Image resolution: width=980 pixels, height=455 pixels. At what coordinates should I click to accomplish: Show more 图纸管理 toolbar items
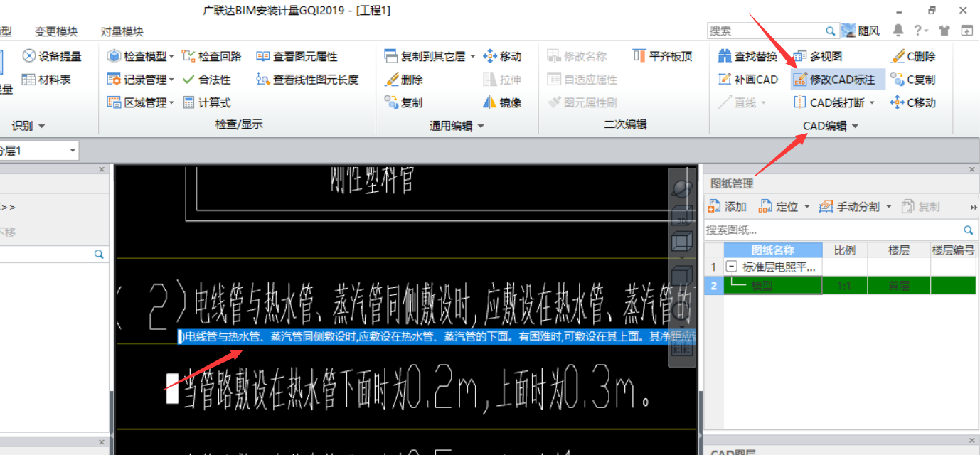(973, 207)
